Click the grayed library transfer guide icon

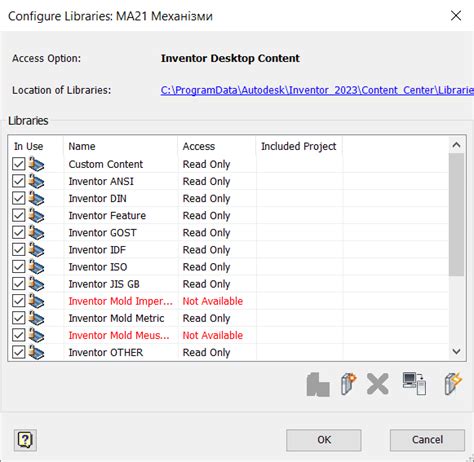pos(318,384)
